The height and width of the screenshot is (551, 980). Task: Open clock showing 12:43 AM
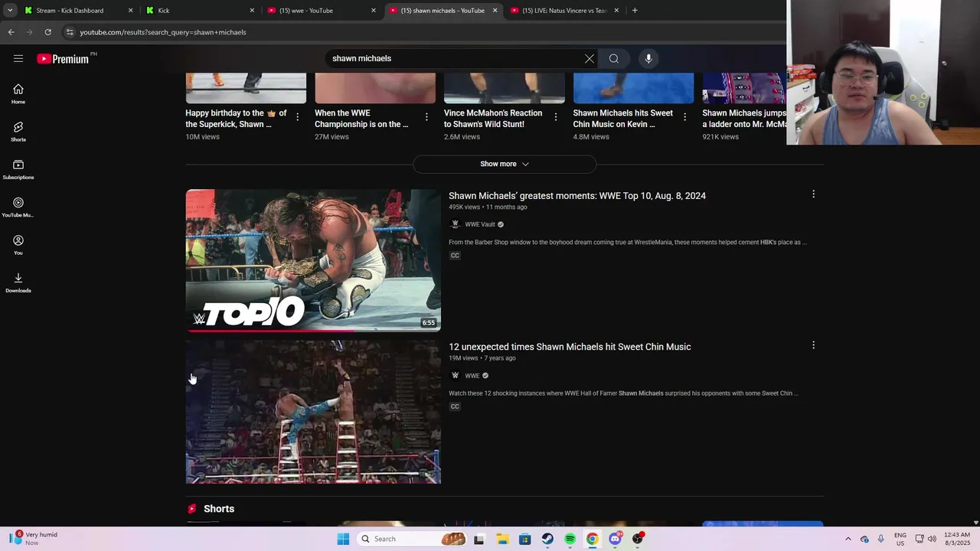(x=957, y=539)
